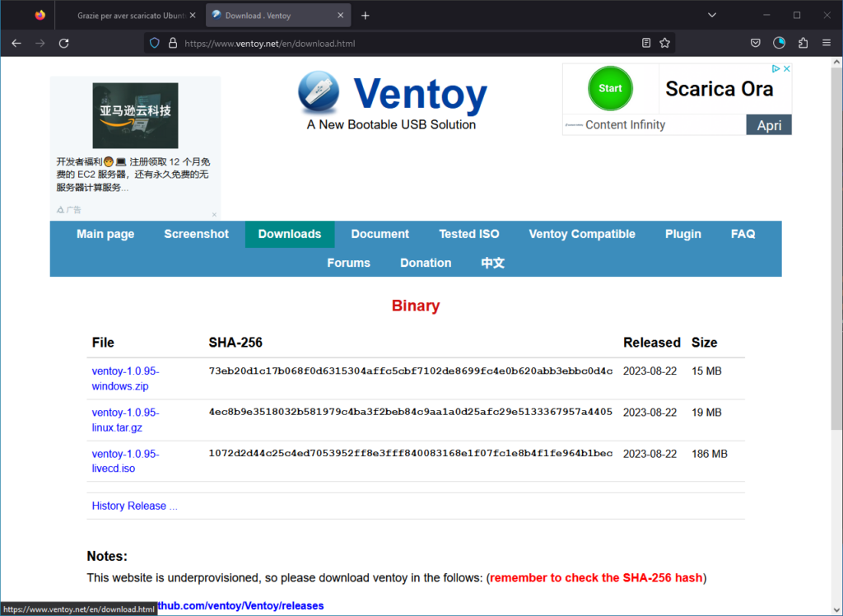Open the Downloads menu item
The image size is (843, 616).
[290, 234]
